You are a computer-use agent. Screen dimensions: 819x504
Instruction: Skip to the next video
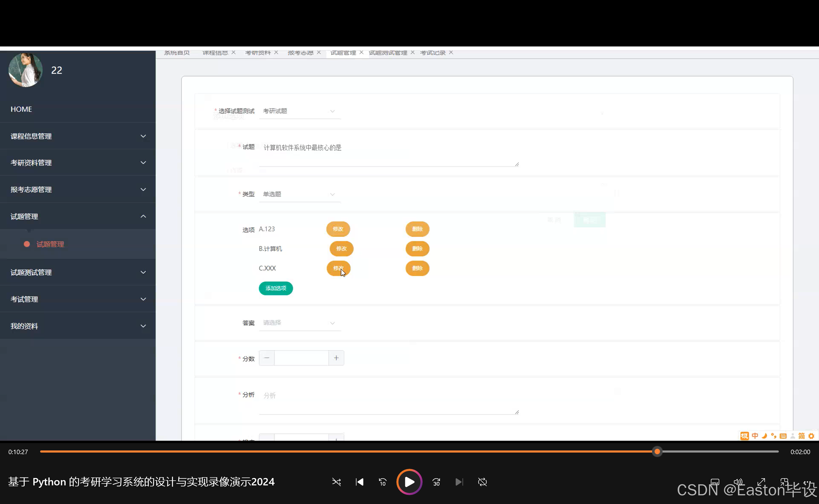point(459,482)
